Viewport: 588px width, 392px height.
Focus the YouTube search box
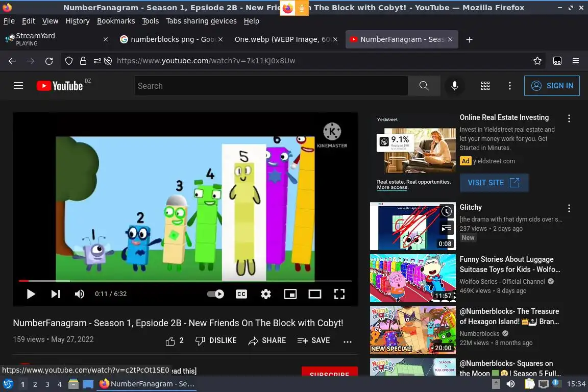coord(271,86)
